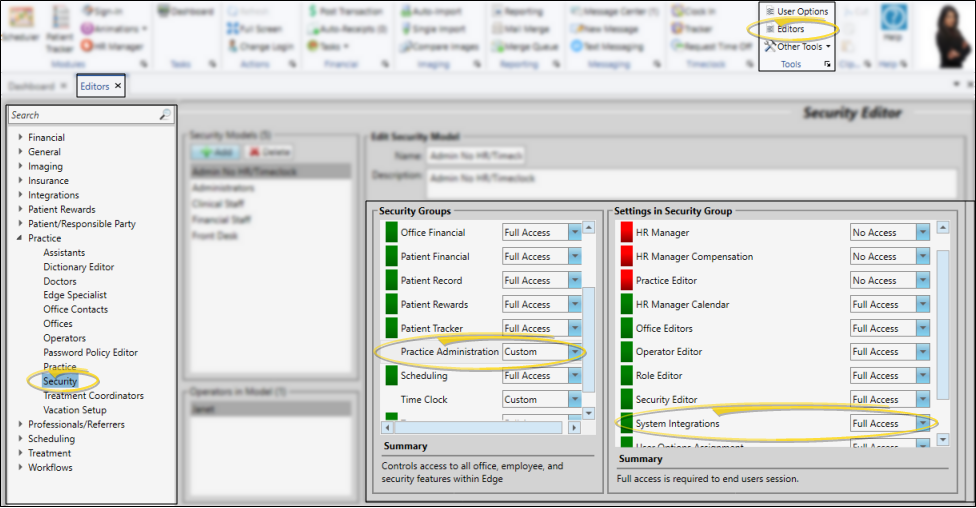Click the red indicator beside HR Manager
Screen dimensions: 976x508
pos(627,232)
